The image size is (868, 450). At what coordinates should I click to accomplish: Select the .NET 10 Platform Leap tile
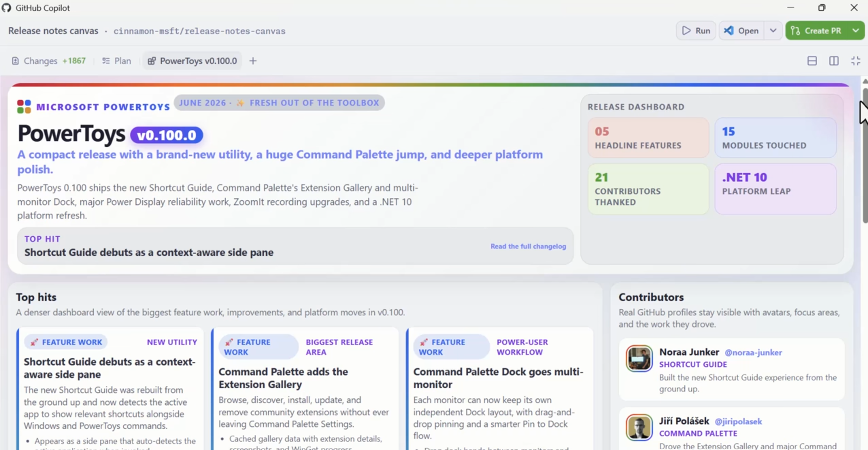click(x=776, y=189)
